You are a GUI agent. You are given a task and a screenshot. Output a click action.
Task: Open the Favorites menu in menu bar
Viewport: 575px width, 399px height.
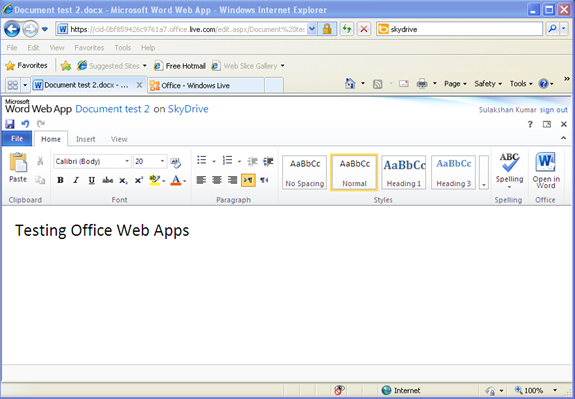[89, 48]
